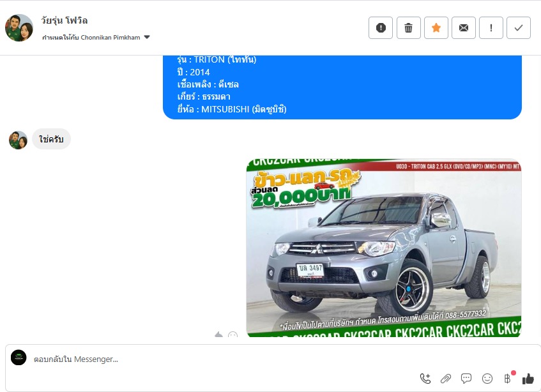Click sender avatar beside ใช่ครับ message
This screenshot has width=541, height=392.
coord(18,140)
